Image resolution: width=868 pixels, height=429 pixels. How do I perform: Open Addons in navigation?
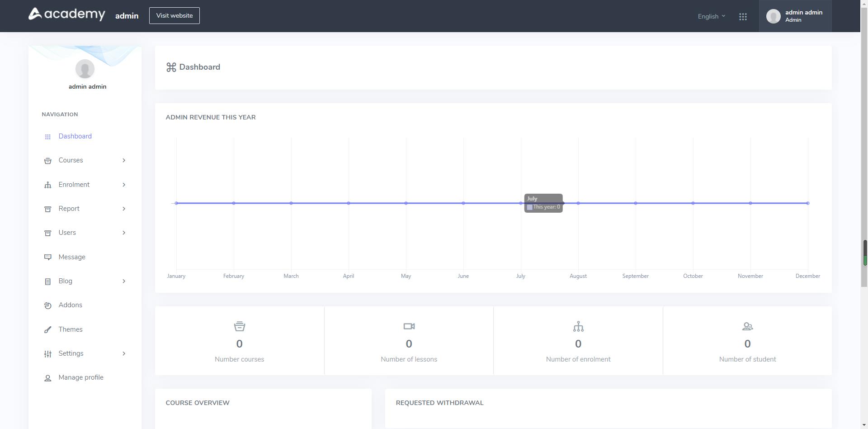pyautogui.click(x=70, y=305)
